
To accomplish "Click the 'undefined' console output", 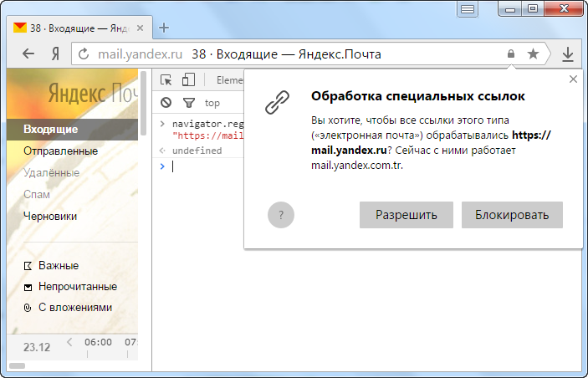I will [197, 151].
